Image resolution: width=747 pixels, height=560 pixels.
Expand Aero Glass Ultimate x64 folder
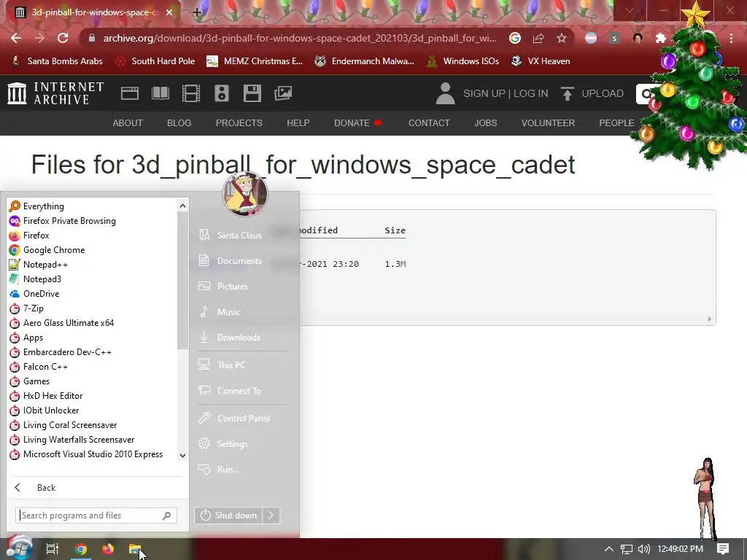pos(69,323)
